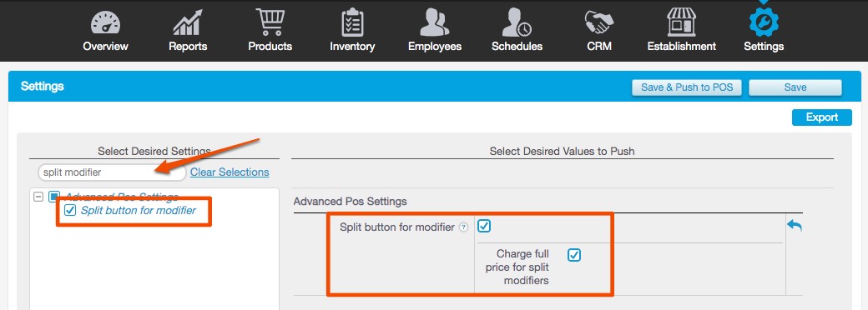Click the blue revert arrow icon
868x310 pixels.
[795, 226]
